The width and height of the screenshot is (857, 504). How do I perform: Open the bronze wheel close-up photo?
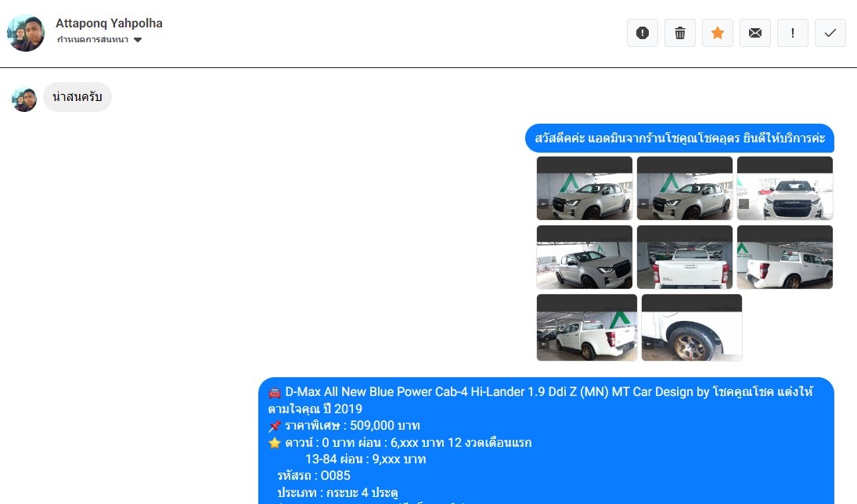coord(691,327)
